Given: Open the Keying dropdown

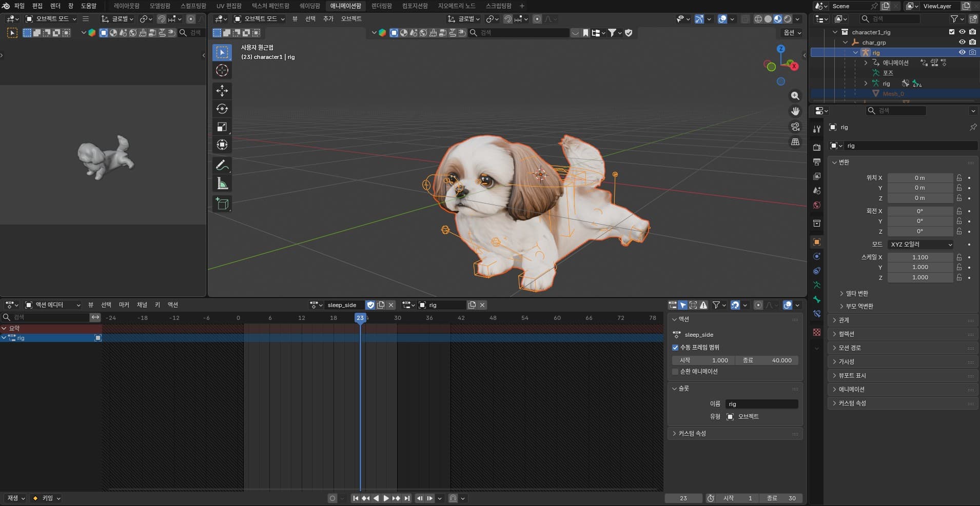Looking at the screenshot, I should point(46,498).
